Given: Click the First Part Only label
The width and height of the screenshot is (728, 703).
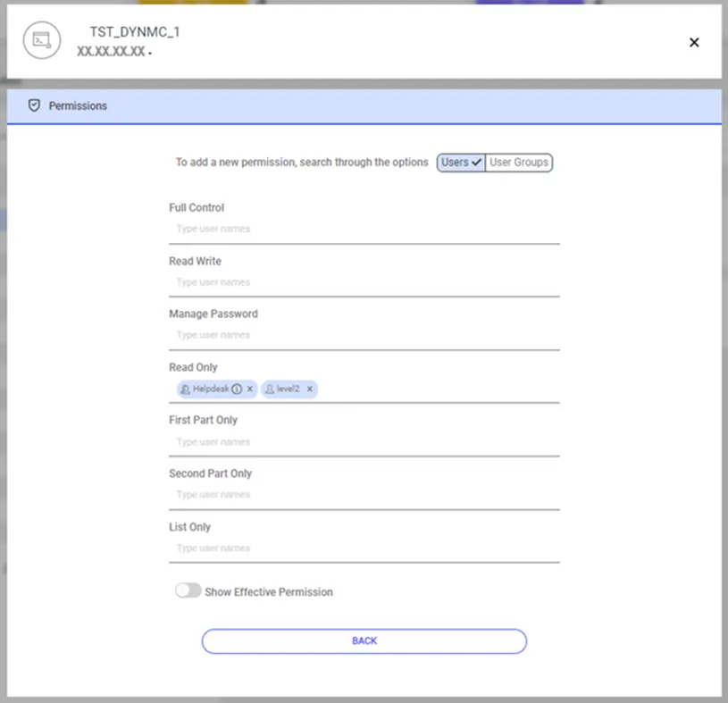Looking at the screenshot, I should tap(203, 420).
